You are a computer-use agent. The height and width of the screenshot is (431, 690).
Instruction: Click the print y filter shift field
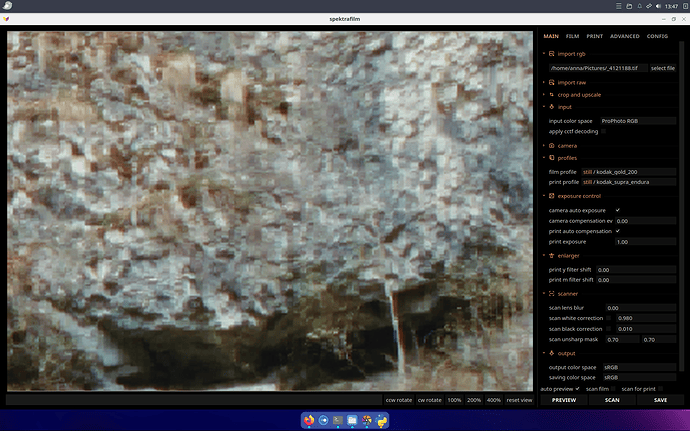point(636,269)
